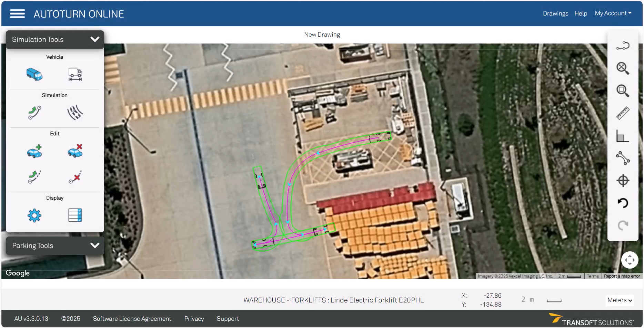Select the zoom window magnifier tool
Screen dimensions: 644x328
point(623,91)
